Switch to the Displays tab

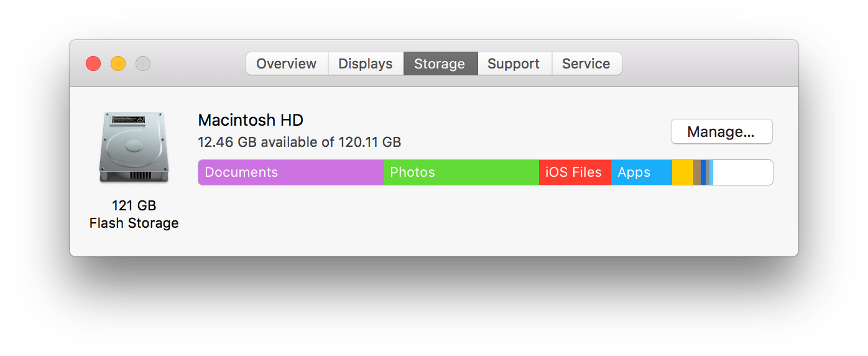pyautogui.click(x=366, y=63)
